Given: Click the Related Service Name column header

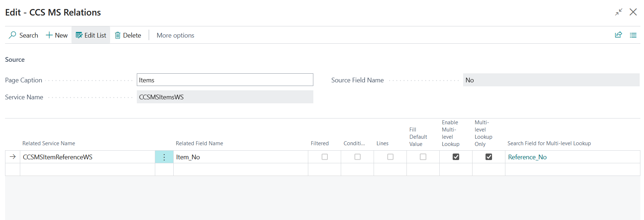Looking at the screenshot, I should pos(49,143).
